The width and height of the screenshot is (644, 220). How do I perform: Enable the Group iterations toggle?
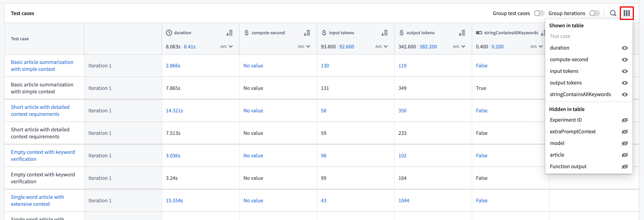(595, 13)
